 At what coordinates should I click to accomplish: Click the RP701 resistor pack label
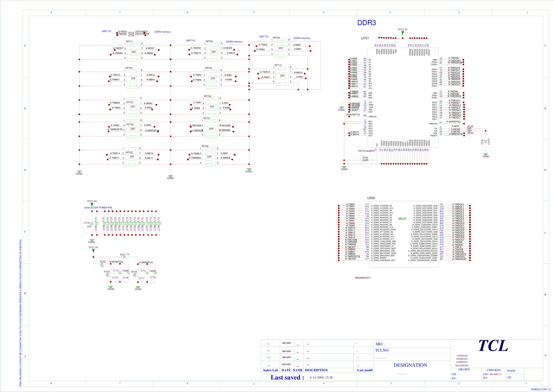click(130, 102)
